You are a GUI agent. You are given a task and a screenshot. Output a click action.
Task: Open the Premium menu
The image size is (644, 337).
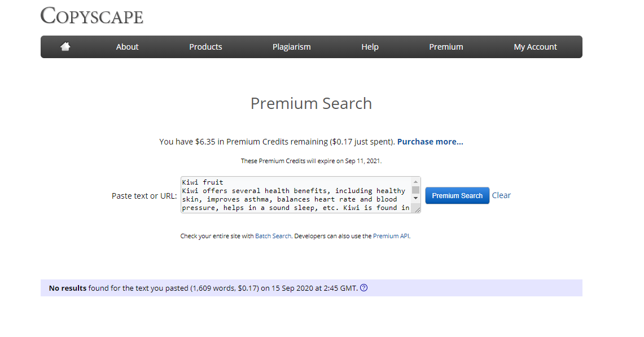point(446,47)
